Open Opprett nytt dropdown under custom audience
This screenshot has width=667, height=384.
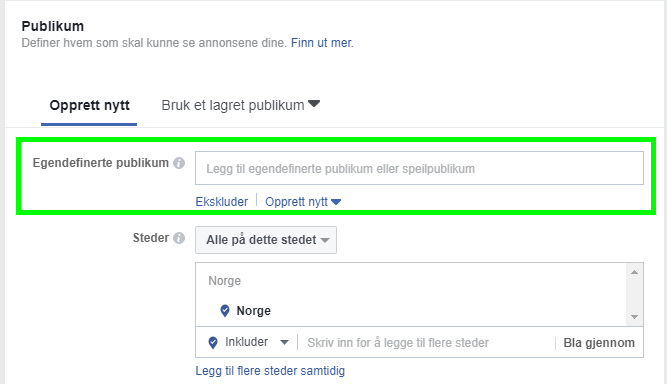click(x=303, y=202)
